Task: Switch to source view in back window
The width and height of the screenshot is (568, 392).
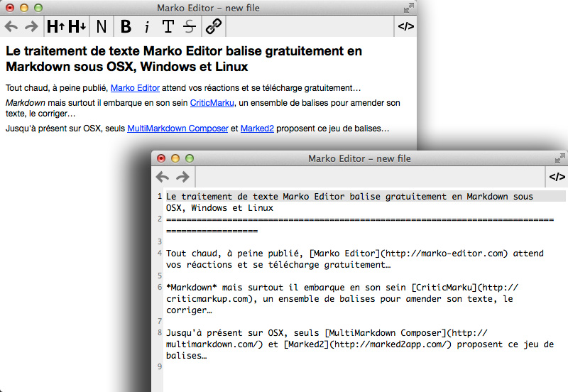Action: coord(405,26)
